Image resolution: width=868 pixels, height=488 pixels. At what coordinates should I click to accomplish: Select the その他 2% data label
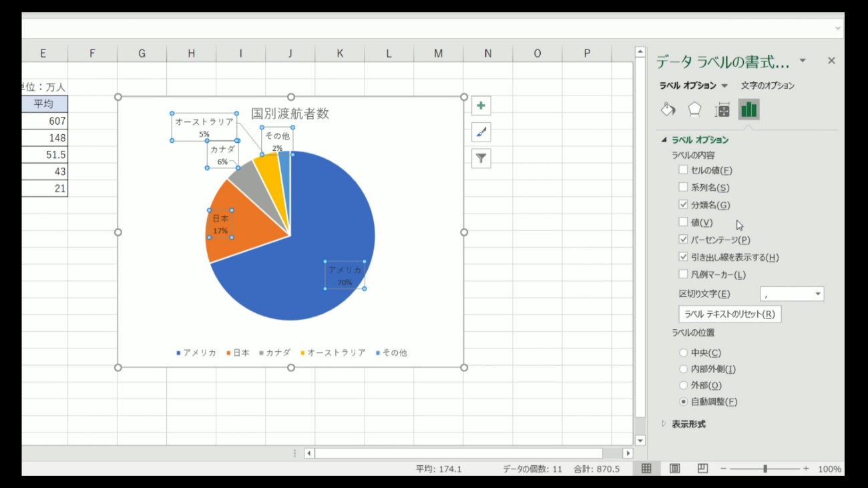pos(277,141)
